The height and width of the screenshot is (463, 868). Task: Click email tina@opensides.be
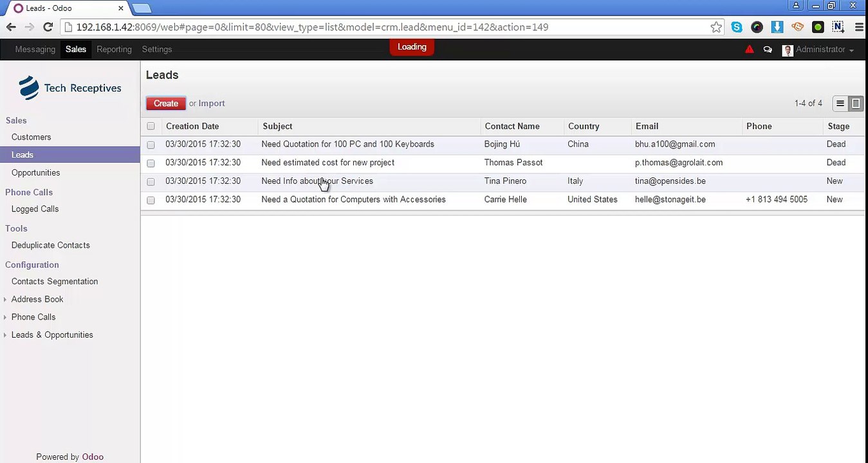(x=670, y=181)
